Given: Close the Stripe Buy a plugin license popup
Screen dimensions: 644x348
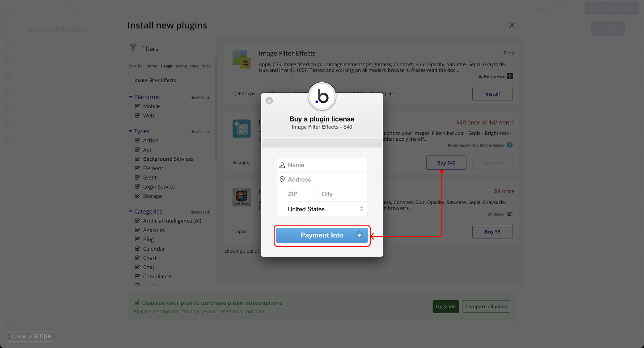Looking at the screenshot, I should 269,101.
